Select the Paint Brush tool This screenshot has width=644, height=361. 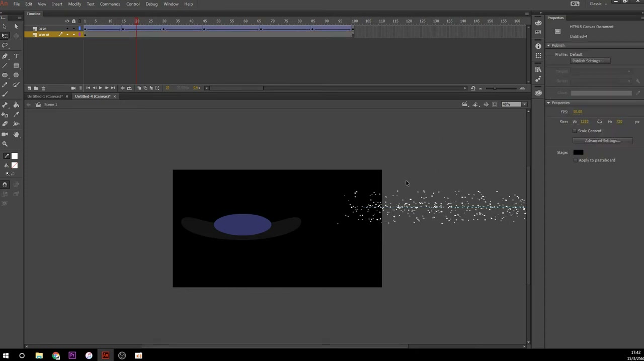tap(16, 85)
